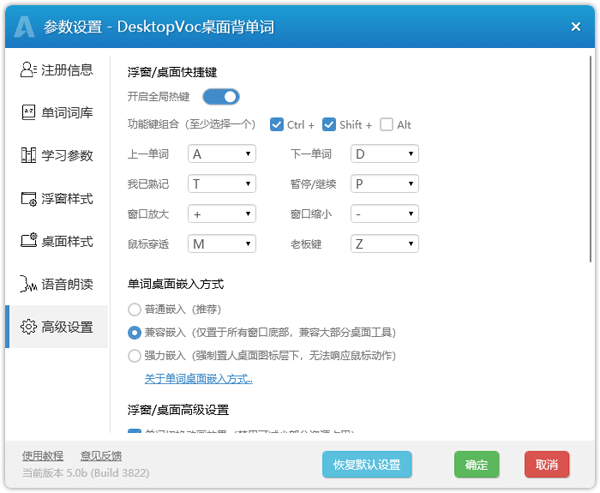Select the 高级设置 tab
Image resolution: width=600 pixels, height=493 pixels.
[57, 327]
